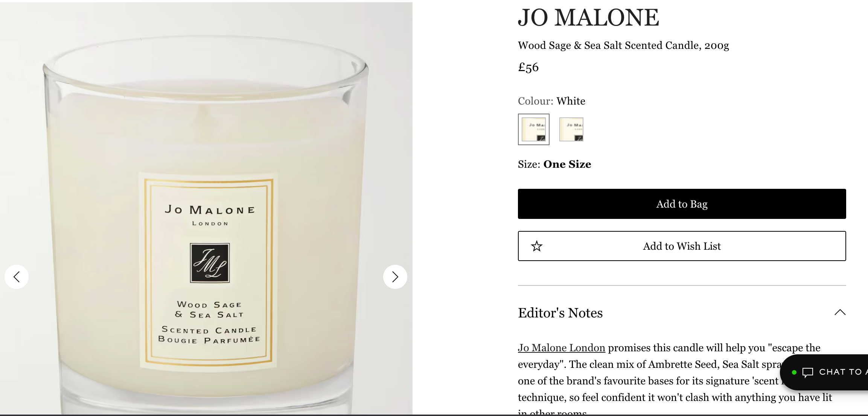Choose the second candle colour swatch
Viewport: 868px width, 416px height.
pos(571,129)
